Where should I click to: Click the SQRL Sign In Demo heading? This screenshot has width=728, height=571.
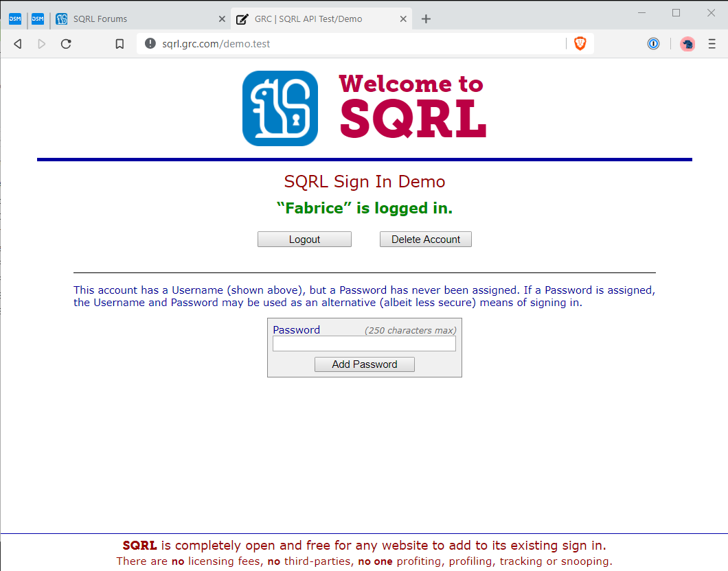coord(365,181)
